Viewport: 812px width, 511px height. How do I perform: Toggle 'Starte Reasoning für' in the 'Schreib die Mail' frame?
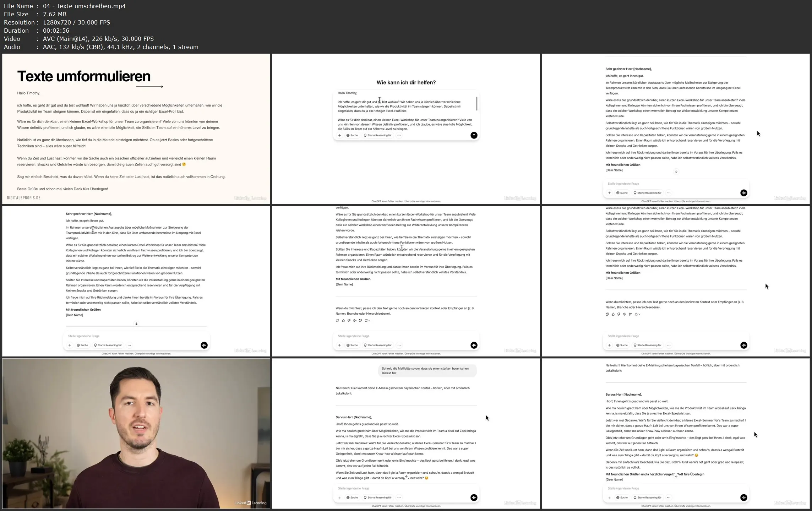[x=378, y=498]
